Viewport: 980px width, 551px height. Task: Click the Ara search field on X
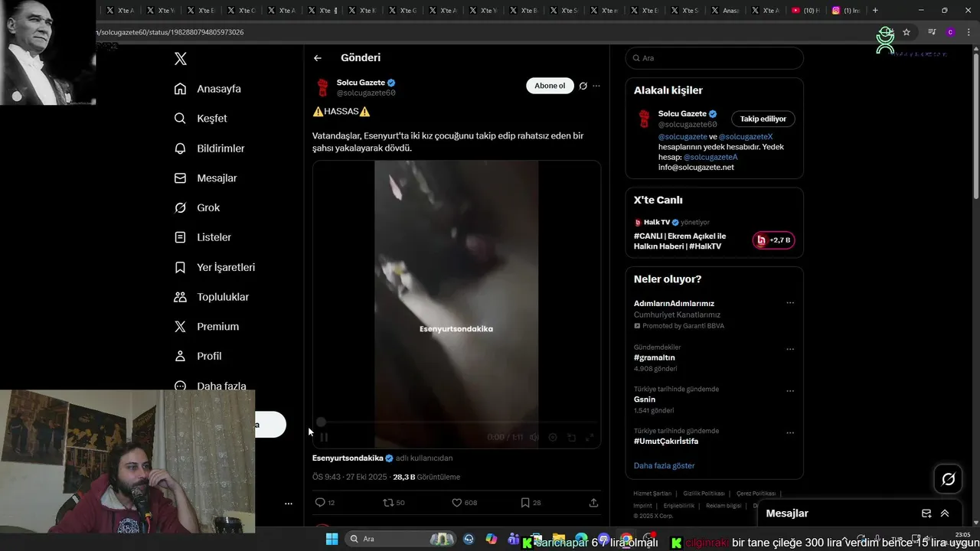pyautogui.click(x=714, y=58)
